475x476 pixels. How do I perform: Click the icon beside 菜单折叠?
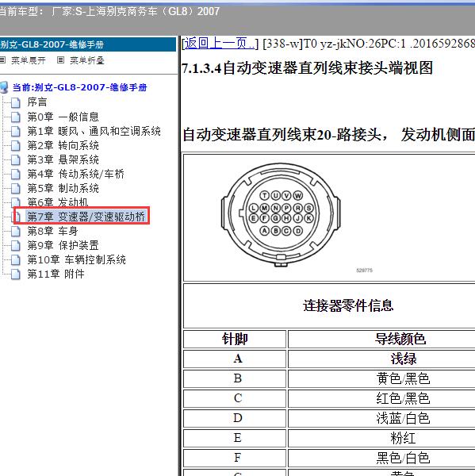pos(60,60)
